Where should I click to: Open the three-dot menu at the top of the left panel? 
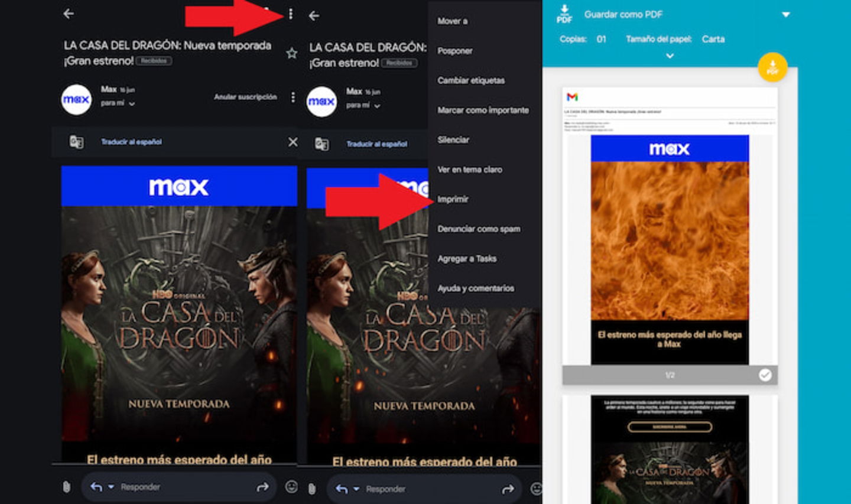(291, 14)
